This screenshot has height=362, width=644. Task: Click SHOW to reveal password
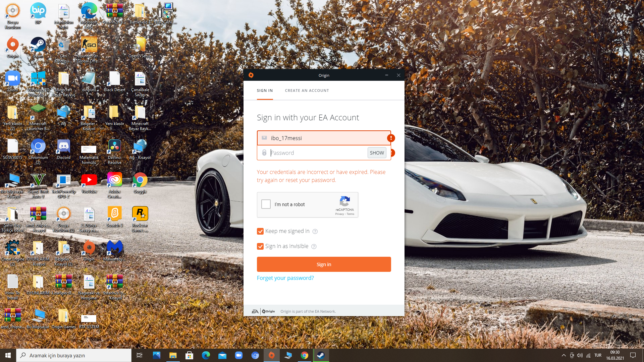[377, 153]
